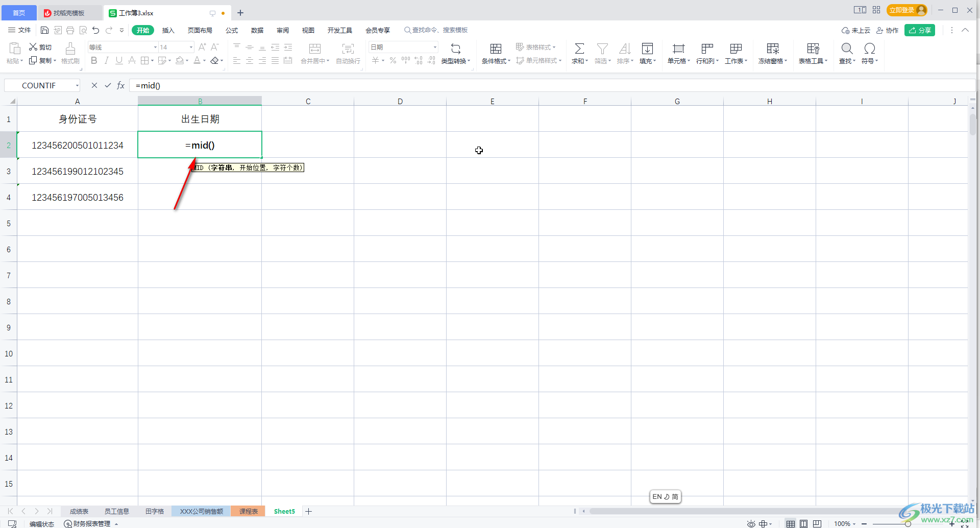Add a new sheet with plus button
The height and width of the screenshot is (528, 980).
(308, 511)
